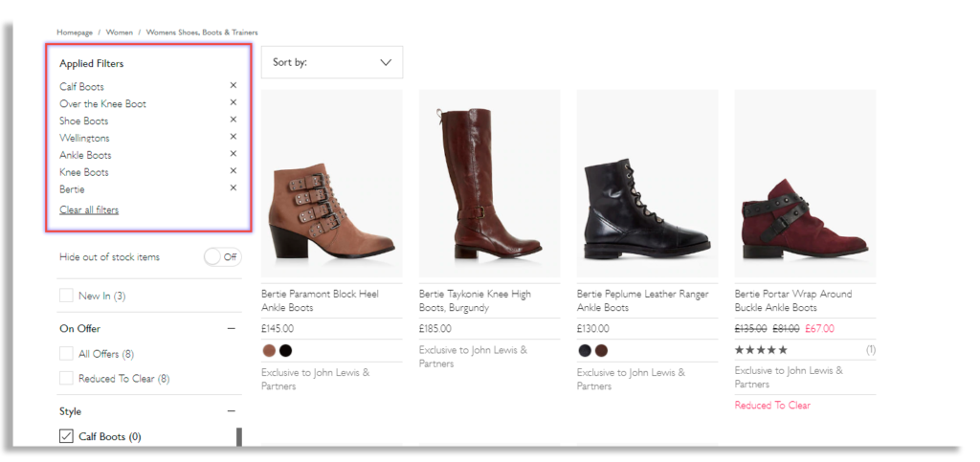Image resolution: width=980 pixels, height=462 pixels.
Task: Collapse the Style filter section
Action: 231,411
